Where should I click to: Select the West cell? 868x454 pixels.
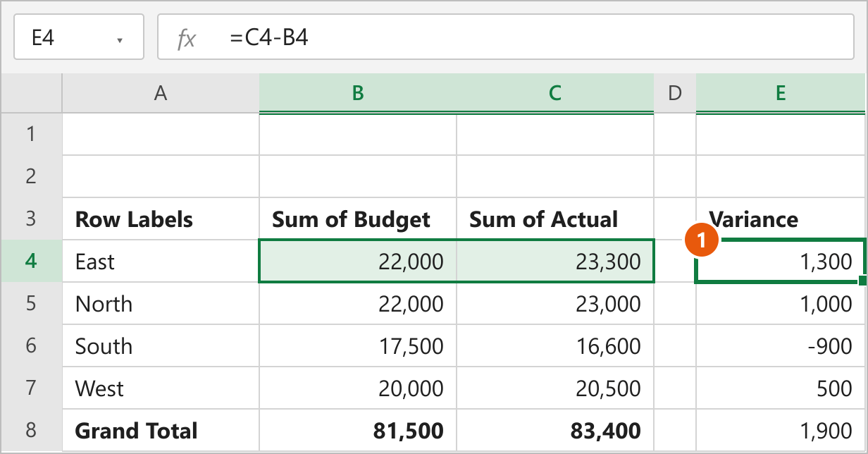pos(161,388)
